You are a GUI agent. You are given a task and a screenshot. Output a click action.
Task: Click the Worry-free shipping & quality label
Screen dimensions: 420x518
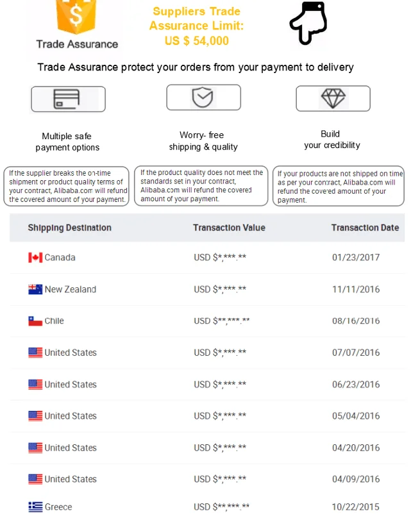(x=203, y=141)
